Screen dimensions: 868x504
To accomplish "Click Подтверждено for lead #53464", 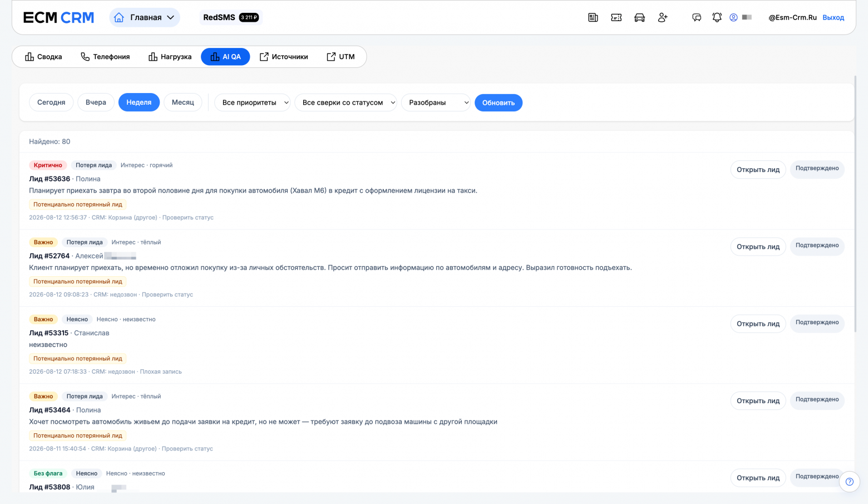I will pyautogui.click(x=817, y=400).
